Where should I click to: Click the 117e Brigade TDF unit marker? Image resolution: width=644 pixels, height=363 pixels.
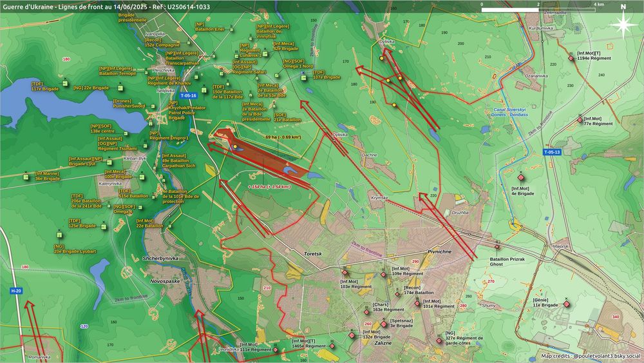click(65, 83)
